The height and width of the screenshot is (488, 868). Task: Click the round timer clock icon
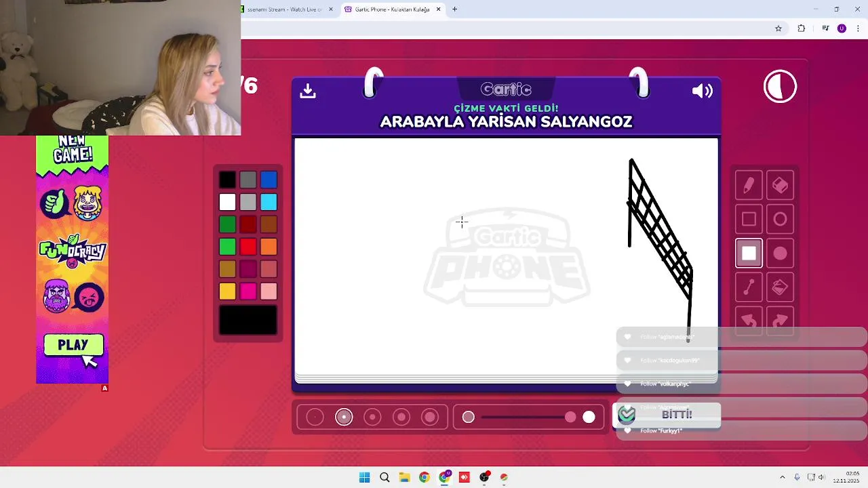coord(780,87)
